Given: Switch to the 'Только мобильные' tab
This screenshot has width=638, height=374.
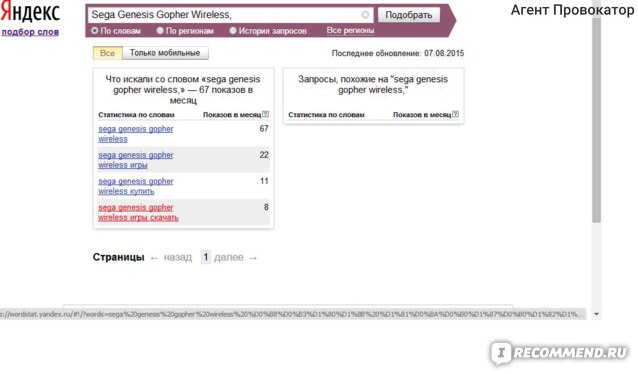Looking at the screenshot, I should click(165, 53).
